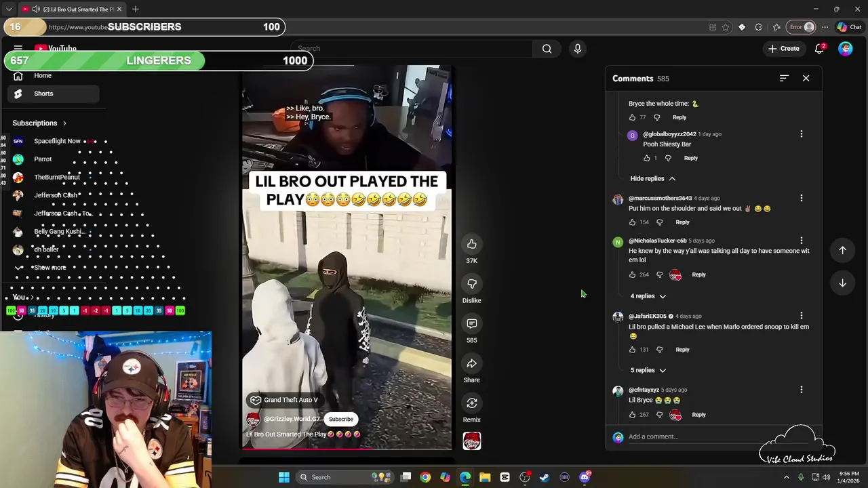Expand 5 replies under JafariEK305 comment

click(x=648, y=370)
